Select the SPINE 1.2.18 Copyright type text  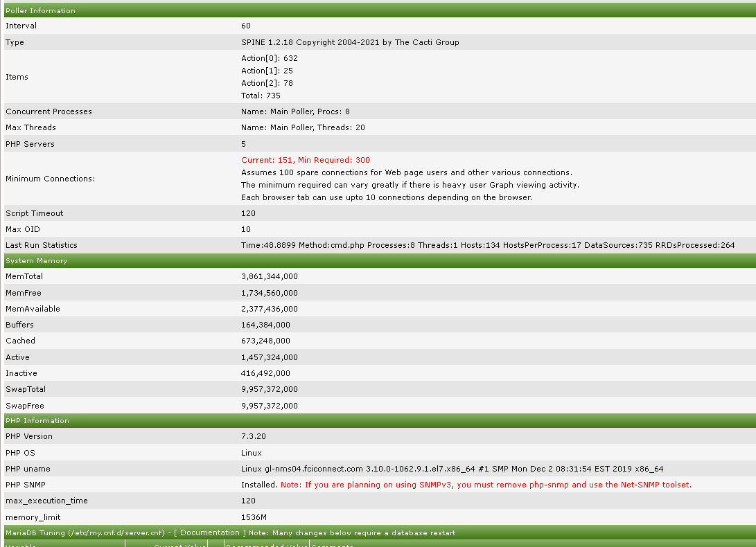(350, 42)
